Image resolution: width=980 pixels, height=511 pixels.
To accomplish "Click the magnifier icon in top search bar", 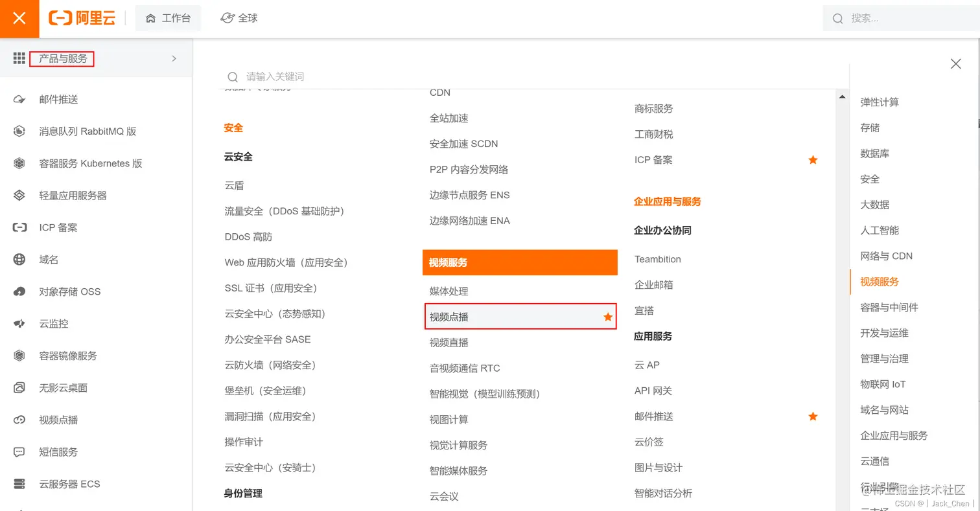I will (838, 18).
